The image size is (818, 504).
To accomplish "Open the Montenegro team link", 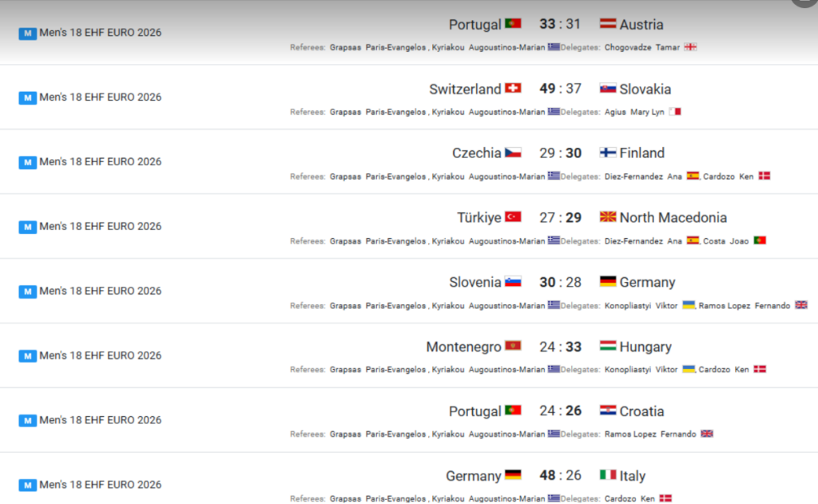I will [463, 347].
